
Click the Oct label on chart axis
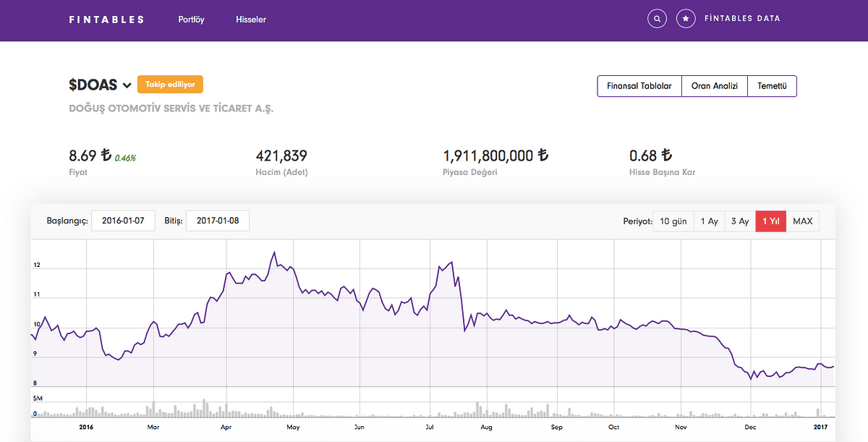click(x=613, y=428)
